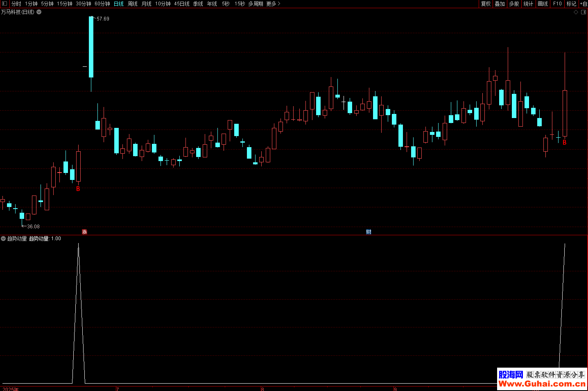Open F10 company information
588x391 pixels.
pyautogui.click(x=557, y=4)
